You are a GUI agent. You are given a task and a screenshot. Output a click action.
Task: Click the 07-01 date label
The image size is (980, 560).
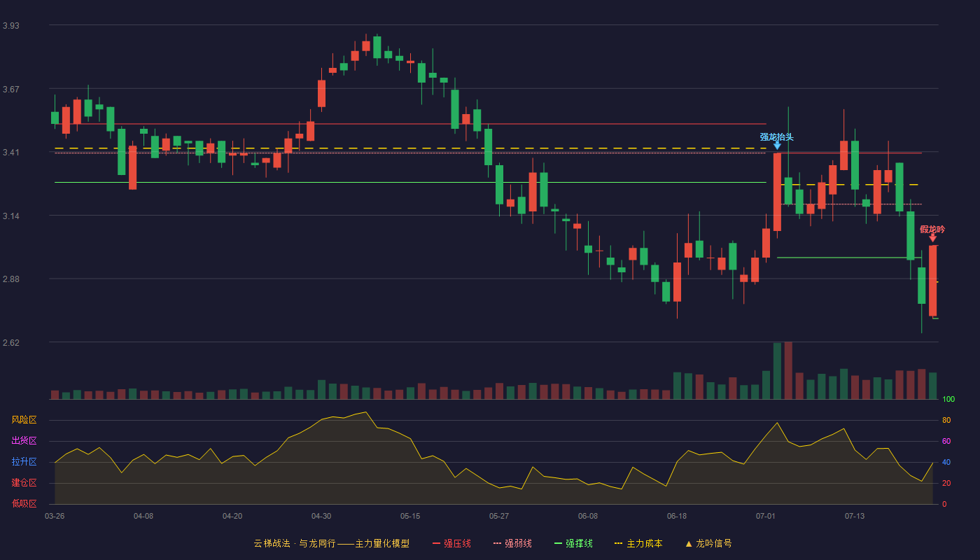[766, 516]
